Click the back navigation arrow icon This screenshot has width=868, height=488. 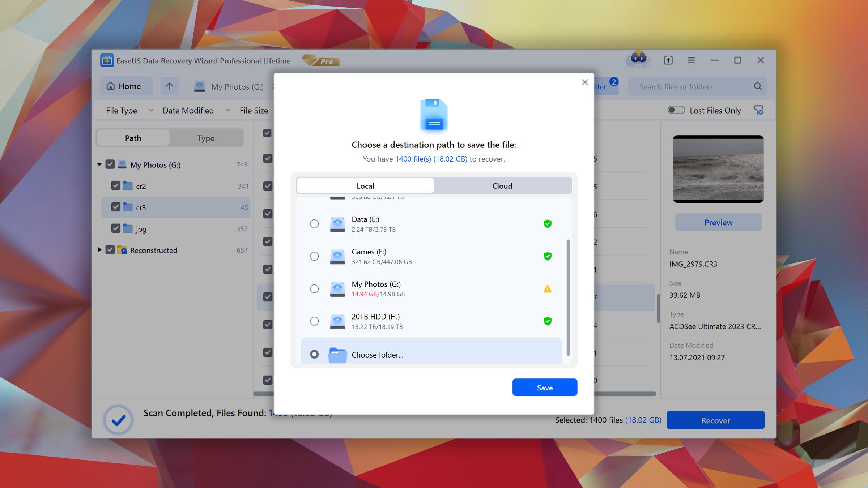pyautogui.click(x=170, y=86)
